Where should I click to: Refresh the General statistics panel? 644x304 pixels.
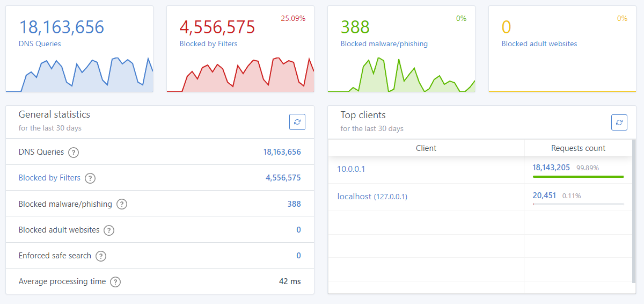coord(297,122)
